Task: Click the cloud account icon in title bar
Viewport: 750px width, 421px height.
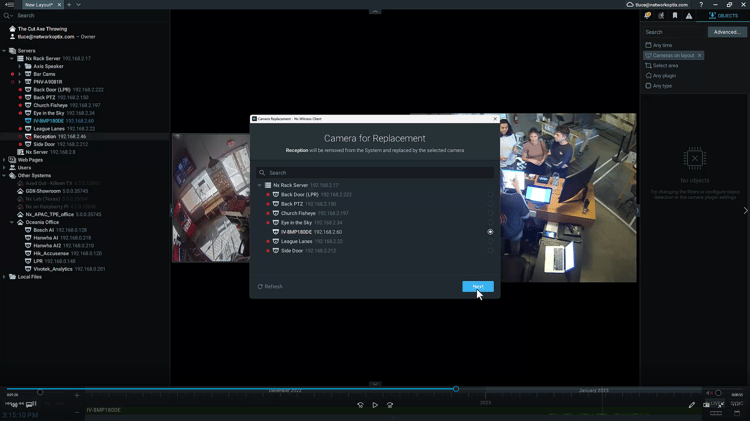Action: pos(630,5)
